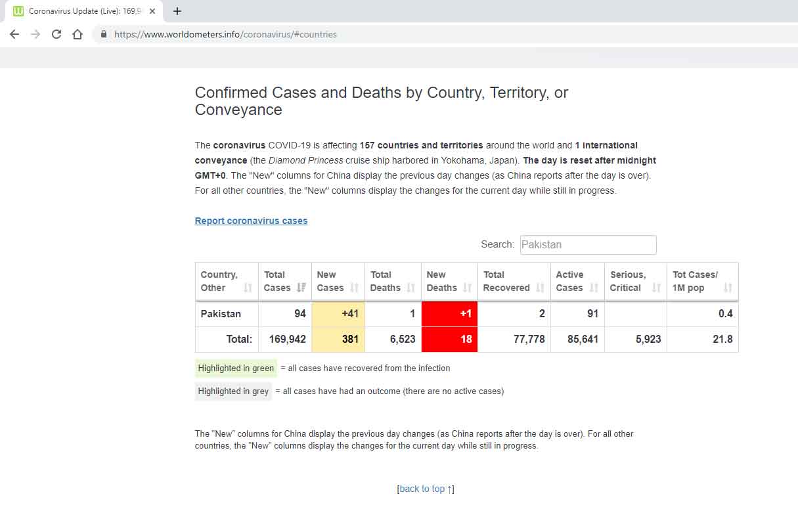Click Pakistan total cases value 94
The width and height of the screenshot is (798, 532).
pyautogui.click(x=300, y=314)
